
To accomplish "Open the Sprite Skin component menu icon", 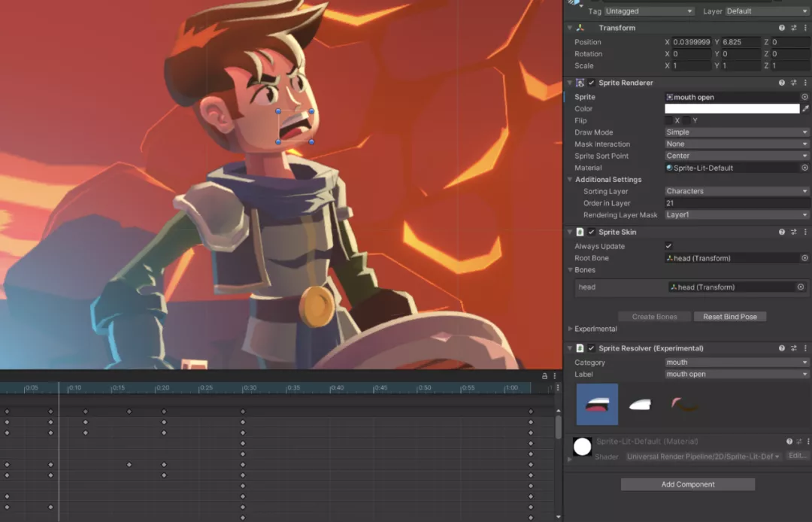I will [x=806, y=232].
